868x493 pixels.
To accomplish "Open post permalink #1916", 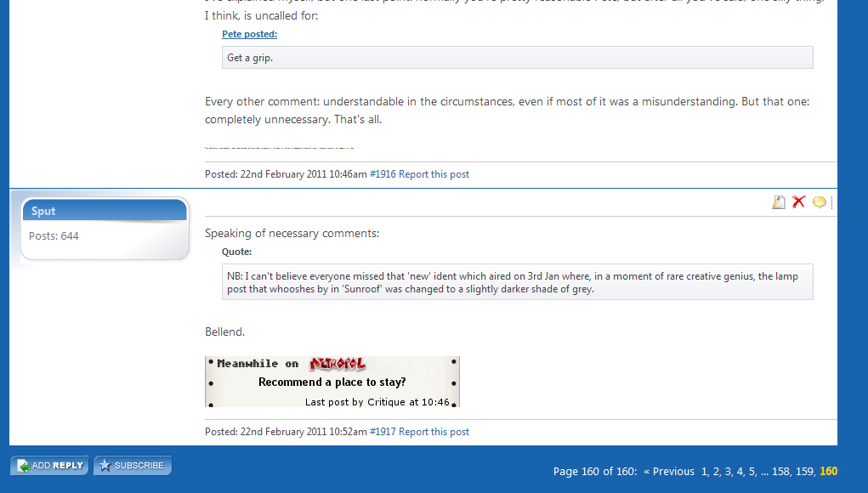I will (383, 174).
